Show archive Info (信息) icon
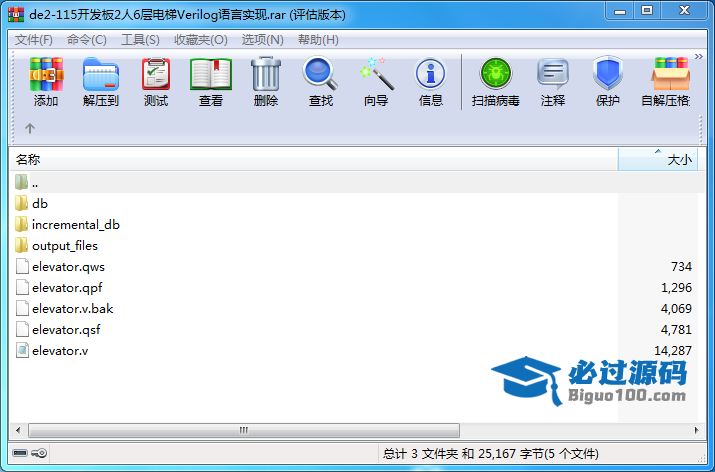 [430, 74]
